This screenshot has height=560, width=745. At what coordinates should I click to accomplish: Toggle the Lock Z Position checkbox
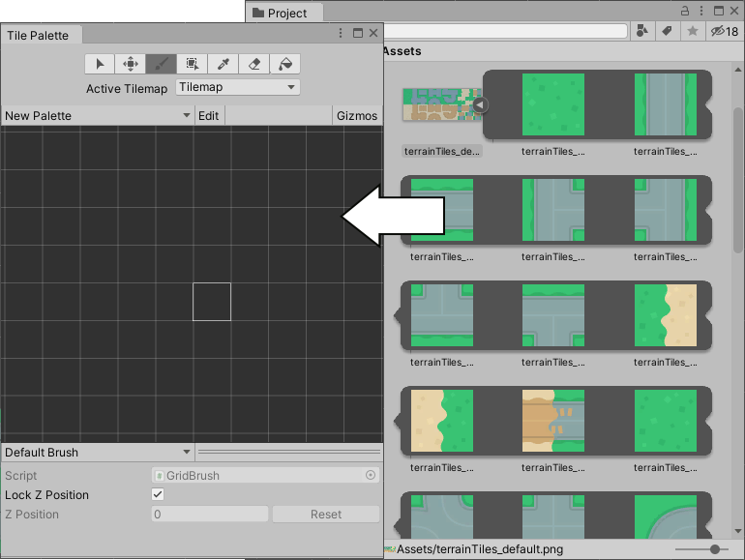[x=158, y=495]
